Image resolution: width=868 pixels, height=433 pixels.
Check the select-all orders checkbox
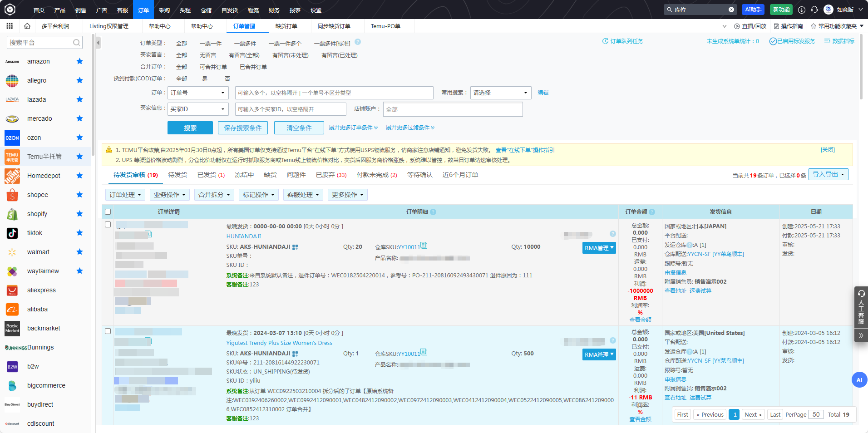pos(108,212)
